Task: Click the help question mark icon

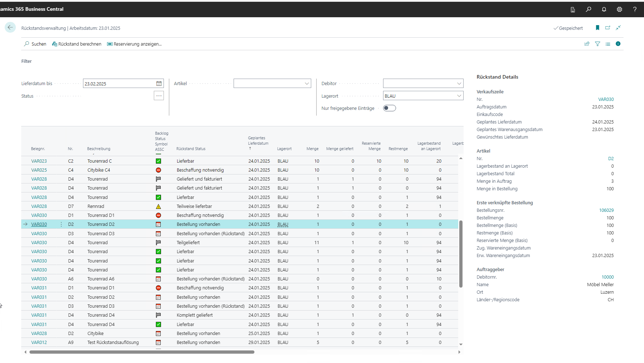Action: (635, 9)
